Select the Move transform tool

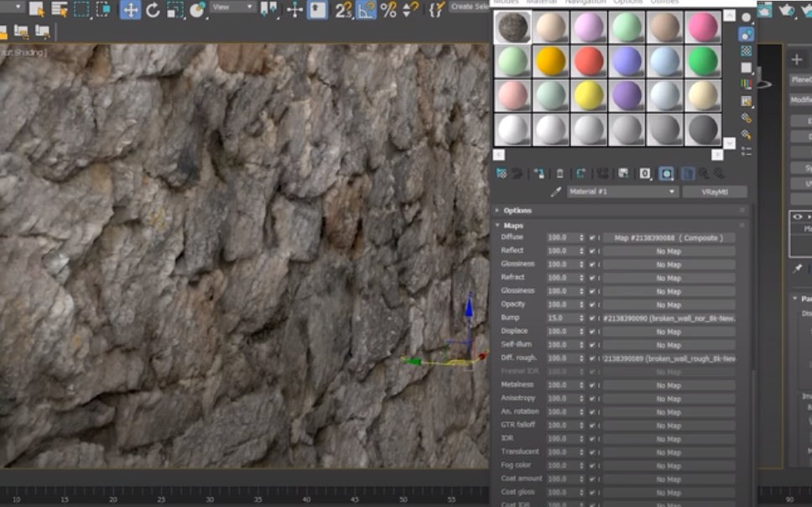130,10
